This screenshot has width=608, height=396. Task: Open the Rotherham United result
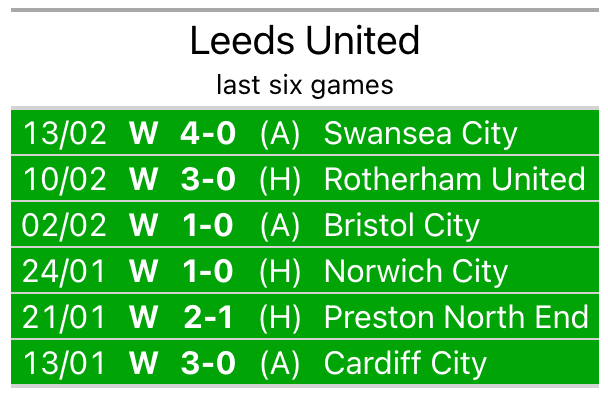tap(305, 179)
